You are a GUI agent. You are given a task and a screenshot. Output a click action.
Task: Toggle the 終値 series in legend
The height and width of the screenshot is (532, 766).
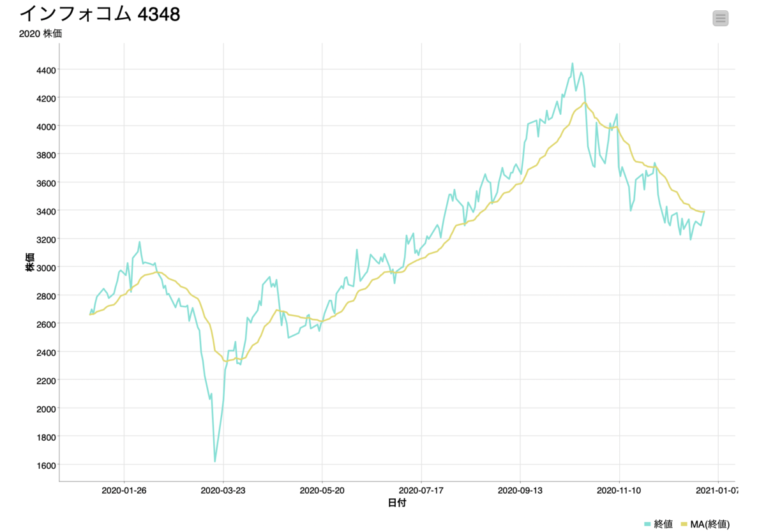point(658,524)
